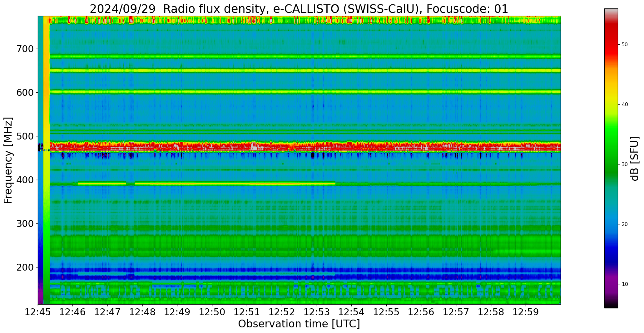Click the purple bottom region of the colorbar
The height and width of the screenshot is (333, 644).
[x=611, y=286]
